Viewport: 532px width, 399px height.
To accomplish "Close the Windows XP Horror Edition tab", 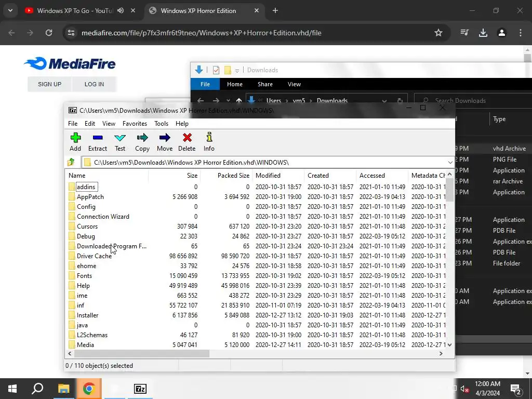I will [257, 10].
